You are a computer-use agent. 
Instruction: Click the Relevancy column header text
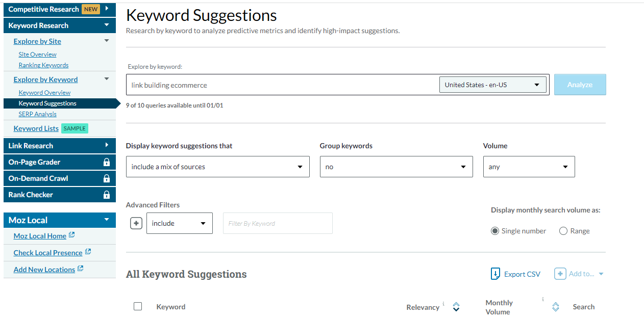[423, 307]
